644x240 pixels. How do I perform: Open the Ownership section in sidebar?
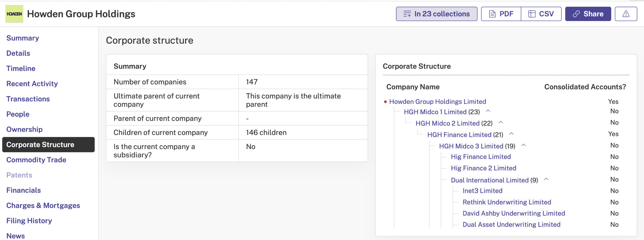pyautogui.click(x=24, y=129)
